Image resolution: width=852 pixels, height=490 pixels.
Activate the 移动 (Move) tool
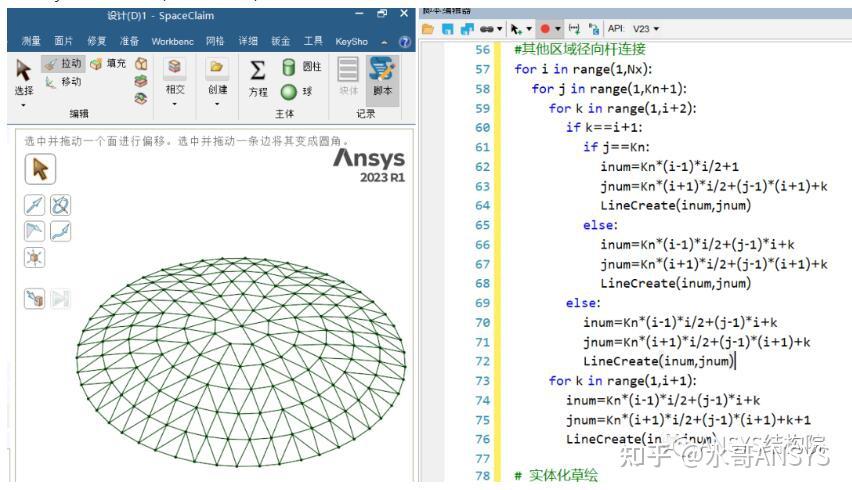pyautogui.click(x=63, y=82)
